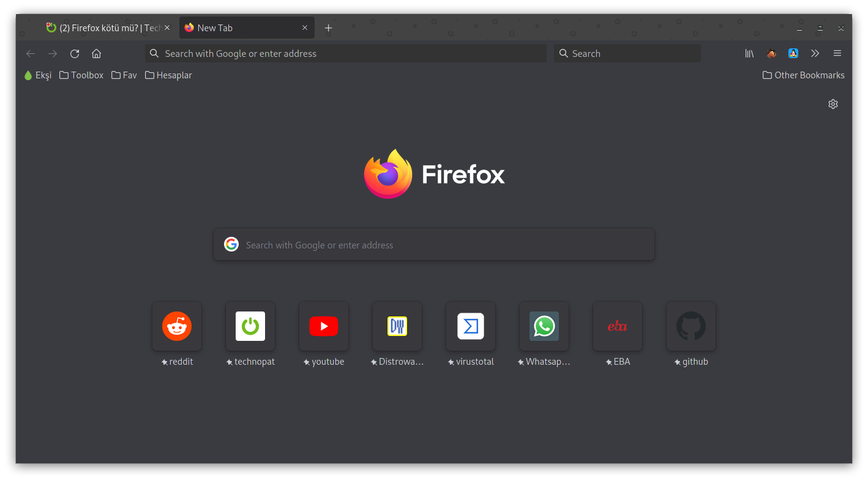Viewport: 868px width, 481px height.
Task: Click the blue penguin extension icon
Action: 793,54
